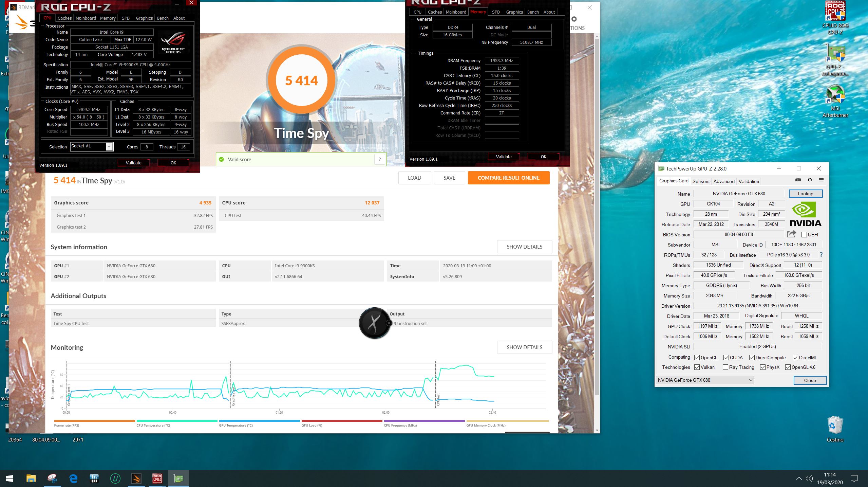
Task: Open the CPUID ROG CPU-Z desktop icon
Action: (835, 18)
